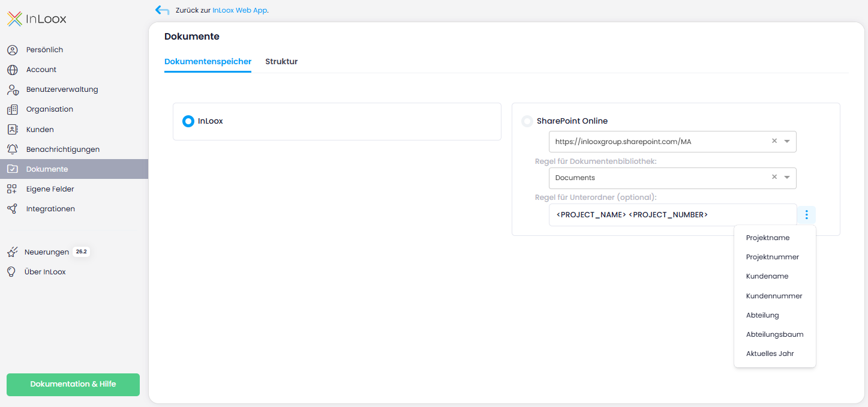Click the Dokumente folder icon

(13, 169)
